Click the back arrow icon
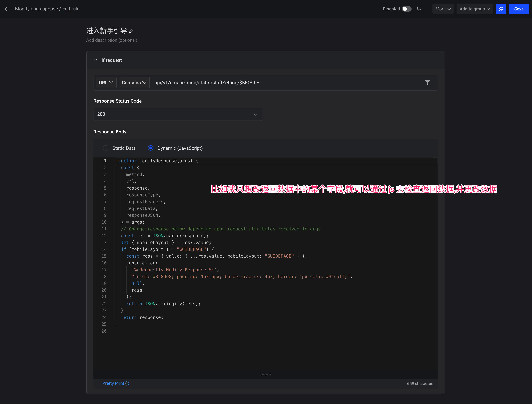The image size is (532, 404). 7,9
